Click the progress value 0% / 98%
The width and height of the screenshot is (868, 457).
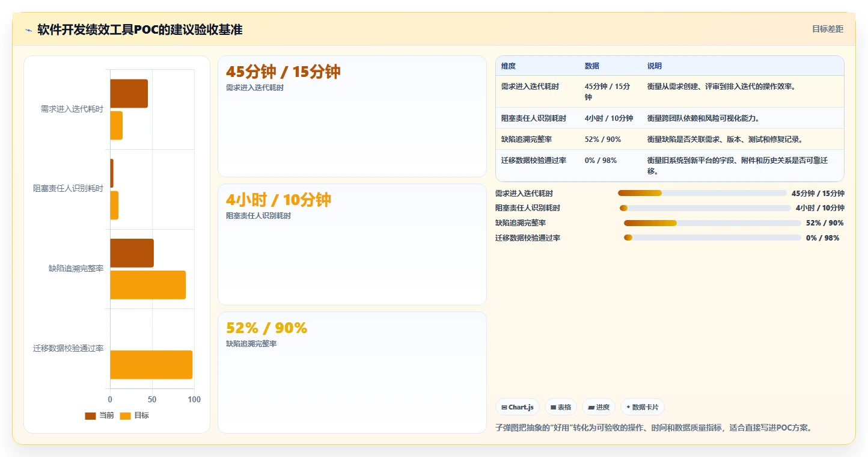tap(822, 238)
